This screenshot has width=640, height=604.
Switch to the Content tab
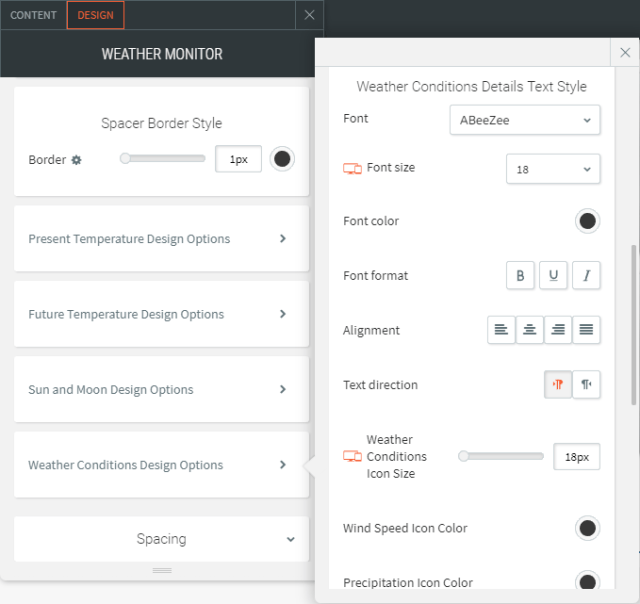[33, 15]
